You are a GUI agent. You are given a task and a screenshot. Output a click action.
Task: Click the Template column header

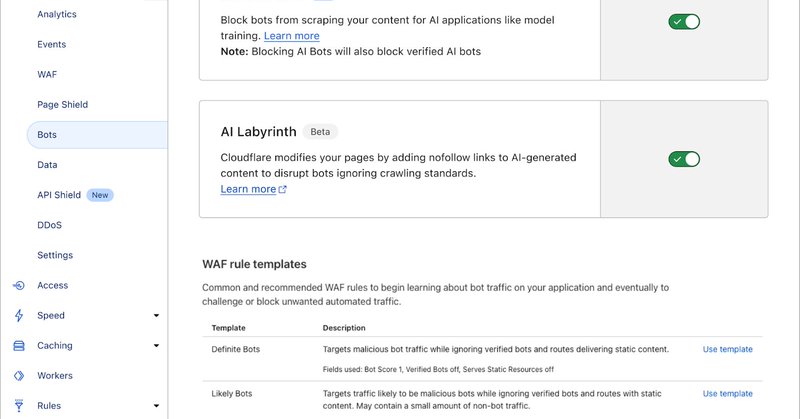click(229, 328)
